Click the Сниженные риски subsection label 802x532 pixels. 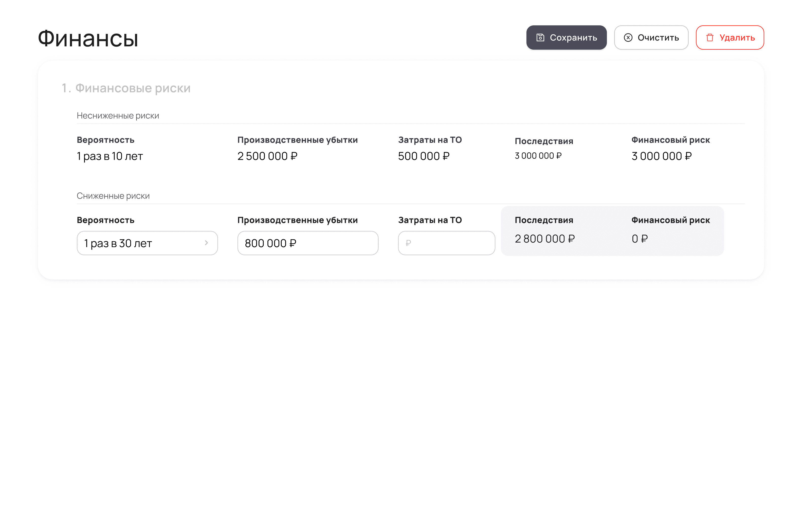(113, 196)
